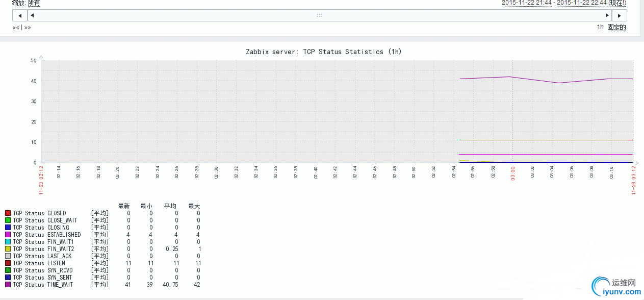Click the 'TCP Status CLOSE_WAIT' legend text
This screenshot has width=644, height=300.
(45, 220)
